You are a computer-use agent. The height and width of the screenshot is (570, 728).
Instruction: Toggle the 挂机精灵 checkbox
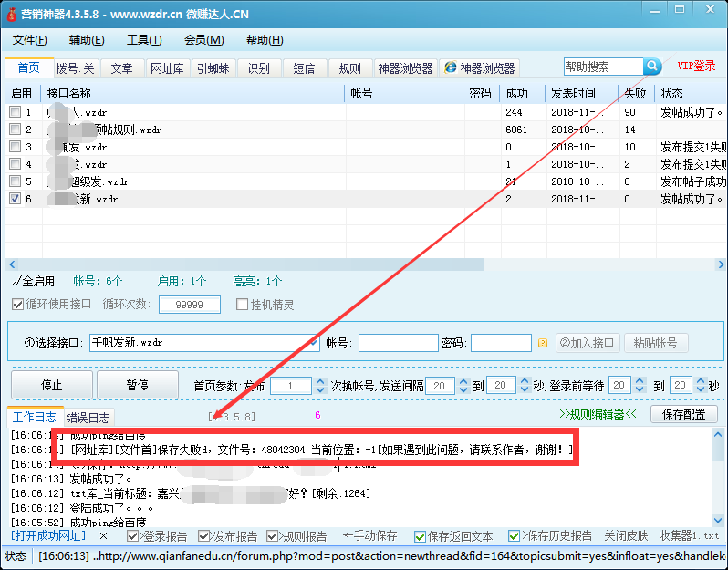[x=243, y=305]
